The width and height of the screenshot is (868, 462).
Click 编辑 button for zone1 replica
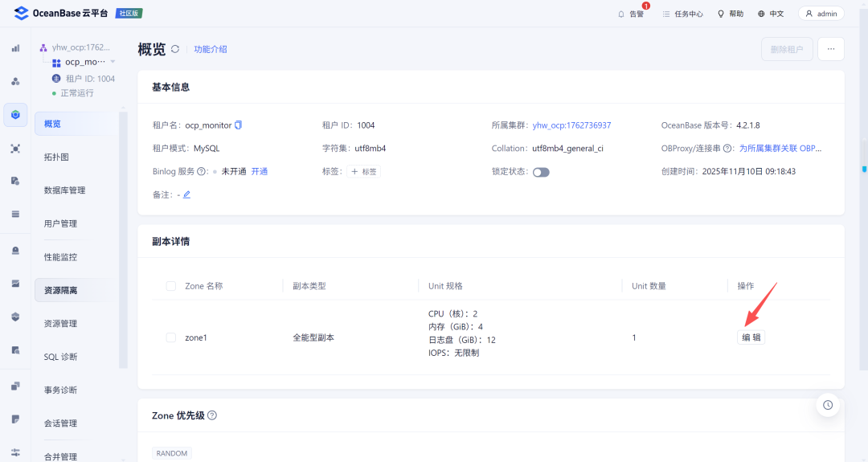(751, 337)
